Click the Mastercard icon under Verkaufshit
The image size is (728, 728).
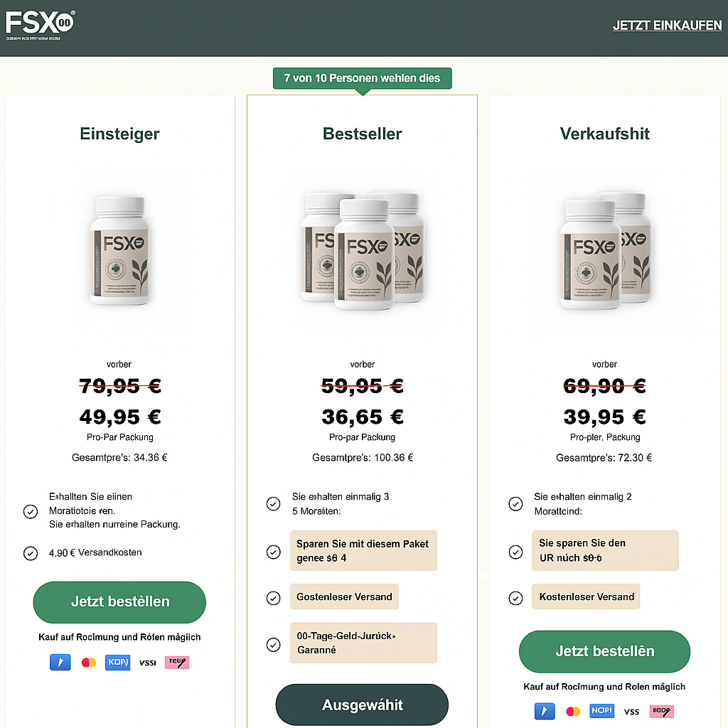pos(573,711)
